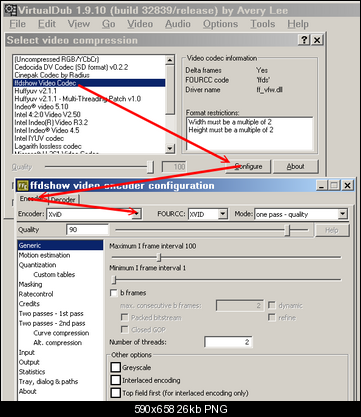Screen dimensions: 361x417
Task: Open the Edit menu
Action: (47, 24)
